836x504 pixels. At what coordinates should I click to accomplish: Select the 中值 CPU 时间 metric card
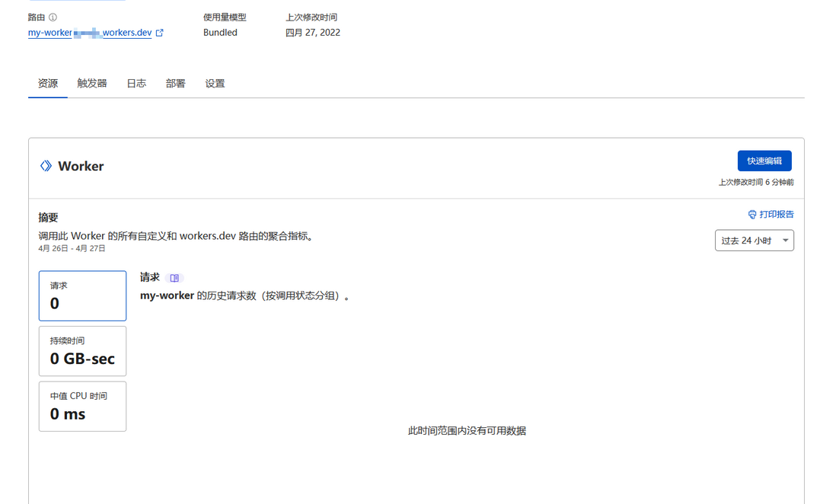coord(82,407)
